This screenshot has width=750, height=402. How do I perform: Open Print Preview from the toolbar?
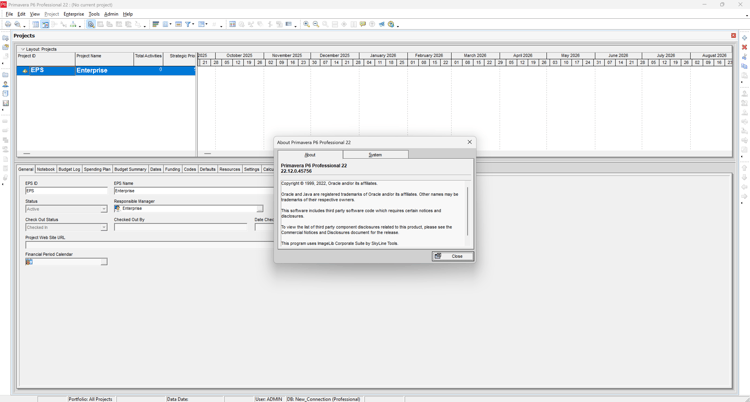(x=17, y=24)
